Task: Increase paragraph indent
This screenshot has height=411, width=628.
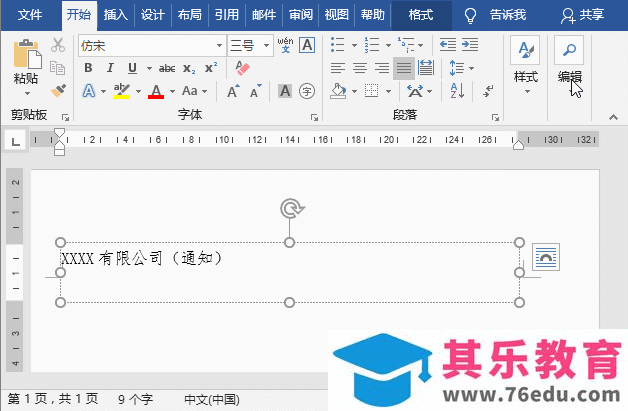Action: coord(470,44)
